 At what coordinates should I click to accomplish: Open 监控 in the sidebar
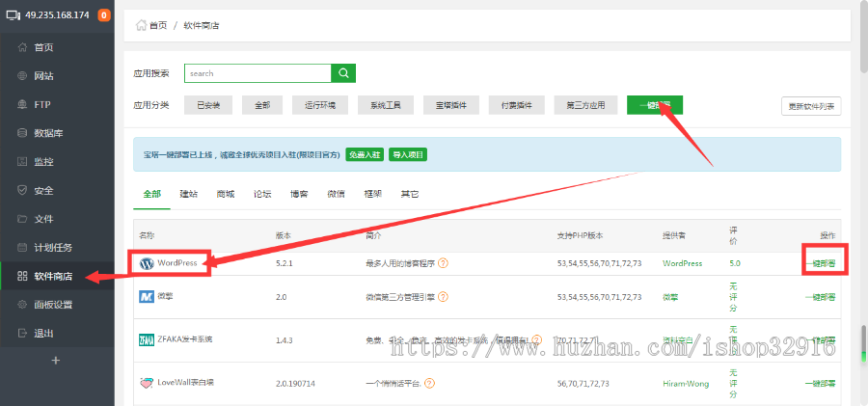(43, 162)
